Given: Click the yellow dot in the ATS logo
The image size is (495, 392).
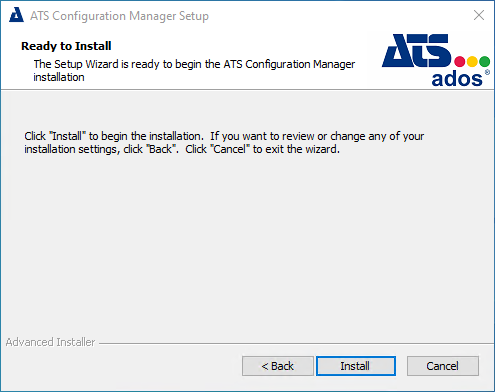Looking at the screenshot, I should tap(472, 61).
